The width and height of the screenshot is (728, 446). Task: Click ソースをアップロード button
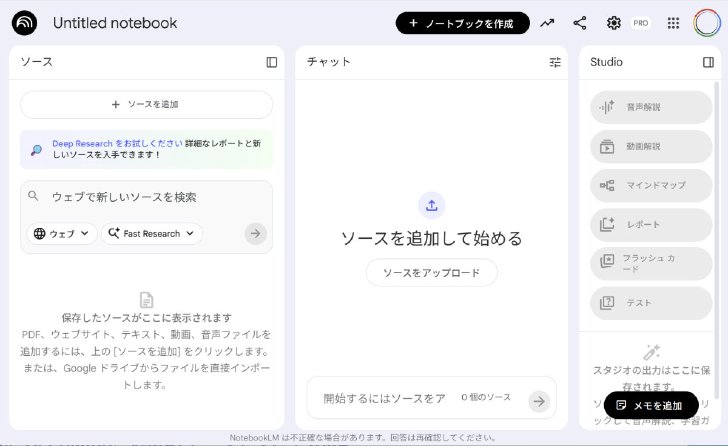click(x=432, y=272)
